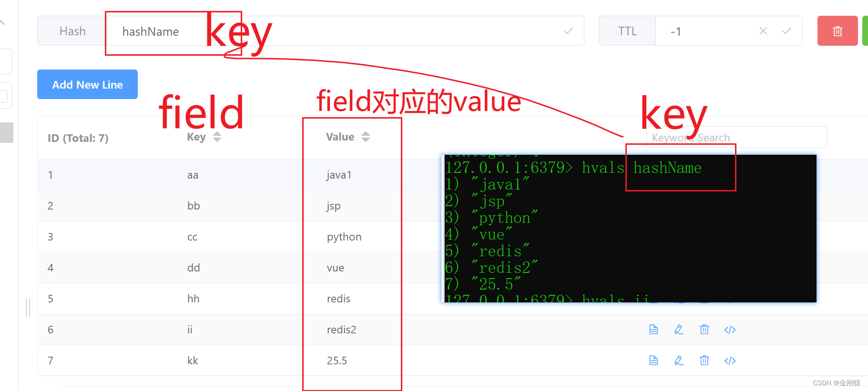Viewport: 868px width, 391px height.
Task: Select value cell 25.5
Action: click(337, 361)
